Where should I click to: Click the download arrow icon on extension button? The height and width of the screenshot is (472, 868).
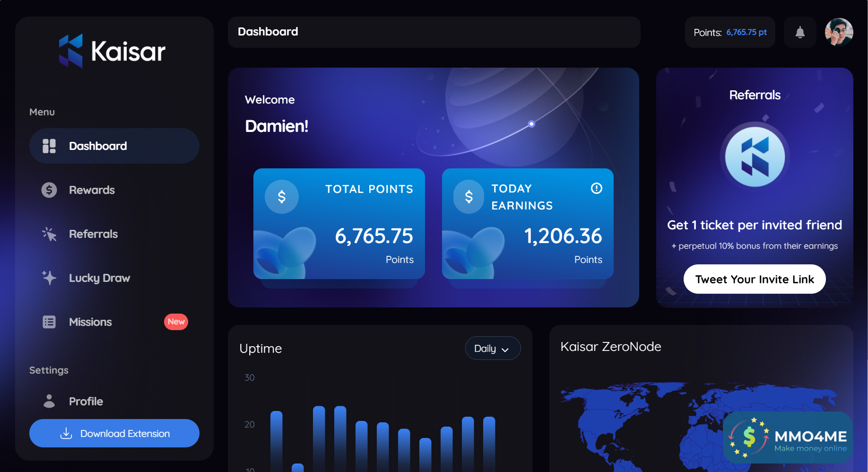66,433
